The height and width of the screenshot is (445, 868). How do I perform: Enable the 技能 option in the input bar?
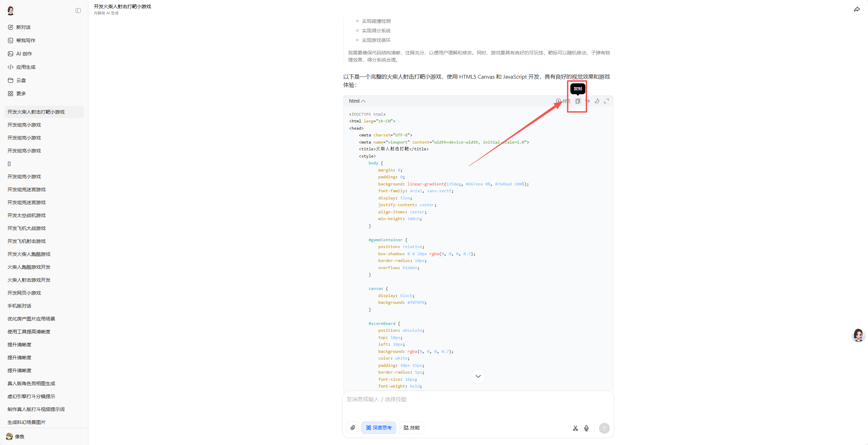coord(411,428)
